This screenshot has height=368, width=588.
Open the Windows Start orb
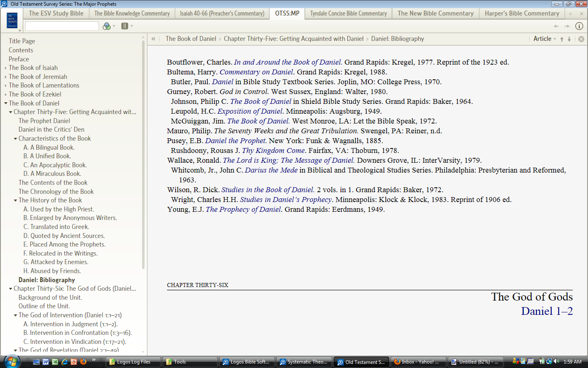(12, 361)
